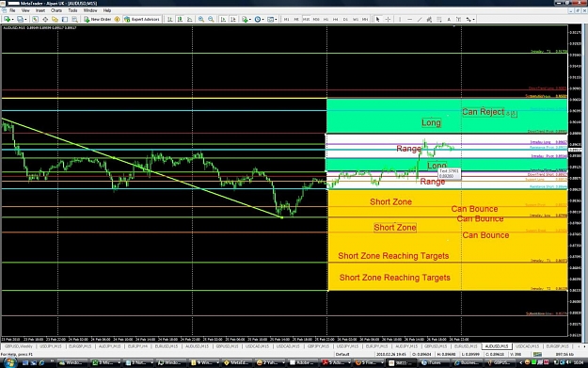588x368 pixels.
Task: Open the Window menu
Action: pos(90,10)
